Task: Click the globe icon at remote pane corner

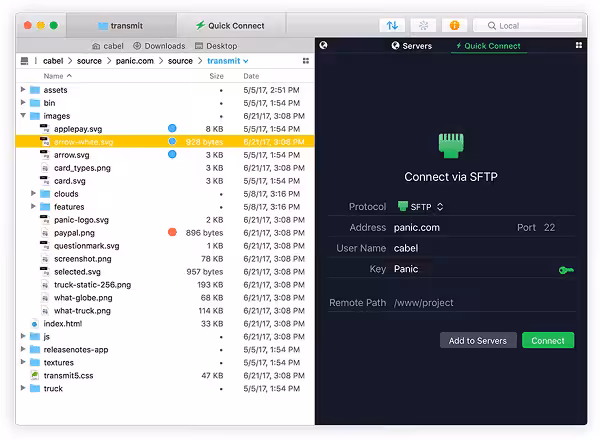Action: click(x=323, y=45)
